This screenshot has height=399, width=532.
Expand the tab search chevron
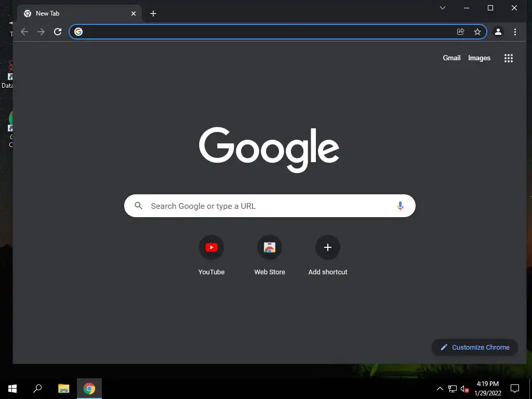[x=443, y=8]
